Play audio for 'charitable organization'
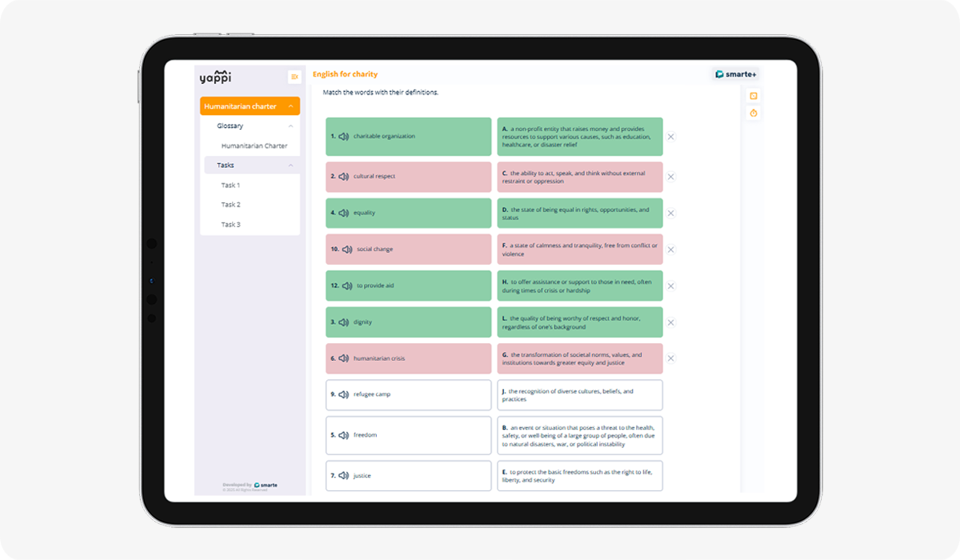The image size is (960, 560). tap(343, 137)
